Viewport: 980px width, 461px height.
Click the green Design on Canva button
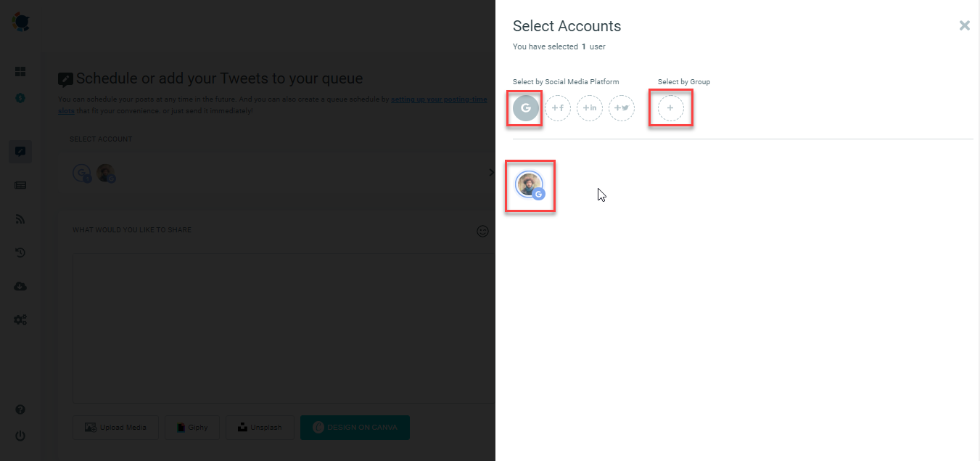tap(355, 428)
